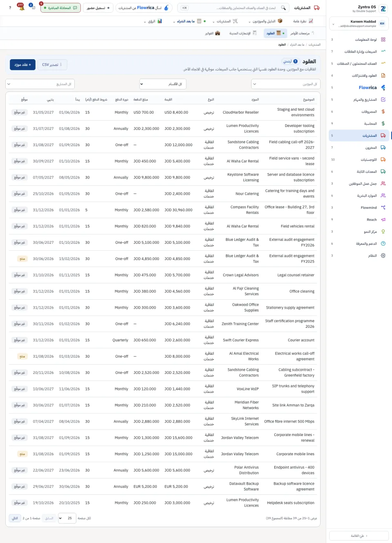
Task: Open اللوجستيات logistics in sidebar
Action: pos(359,160)
